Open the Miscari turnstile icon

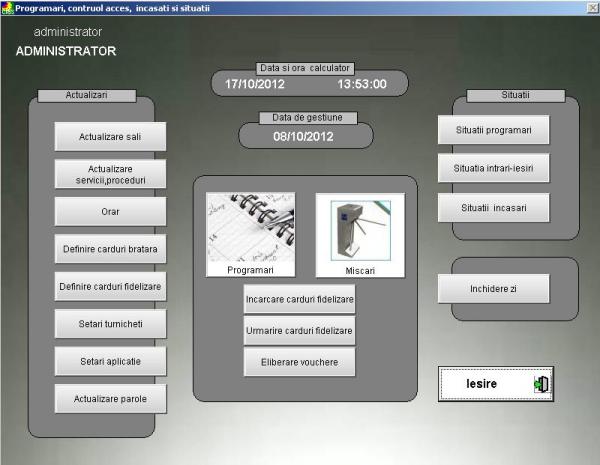point(360,234)
